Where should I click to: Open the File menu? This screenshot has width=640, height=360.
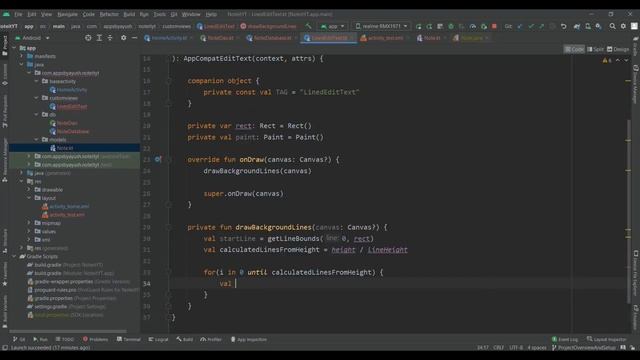(18, 14)
